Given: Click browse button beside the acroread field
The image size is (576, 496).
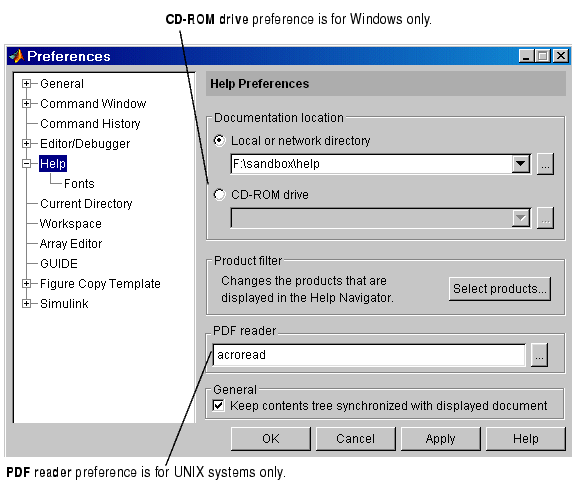Looking at the screenshot, I should 539,355.
